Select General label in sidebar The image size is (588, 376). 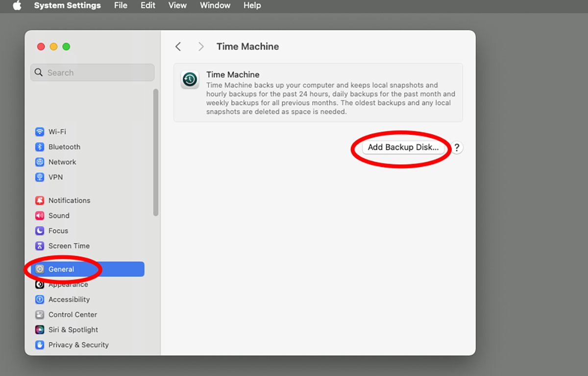(61, 269)
